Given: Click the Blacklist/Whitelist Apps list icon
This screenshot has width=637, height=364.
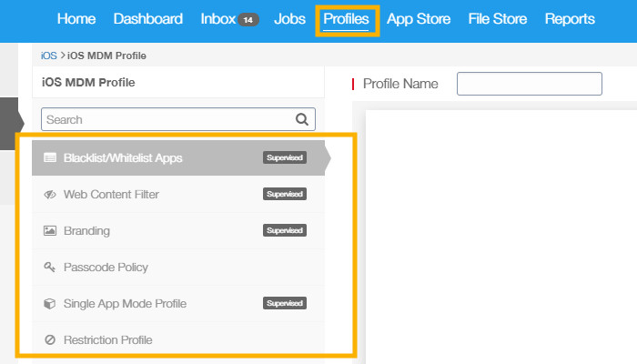Looking at the screenshot, I should (x=50, y=157).
